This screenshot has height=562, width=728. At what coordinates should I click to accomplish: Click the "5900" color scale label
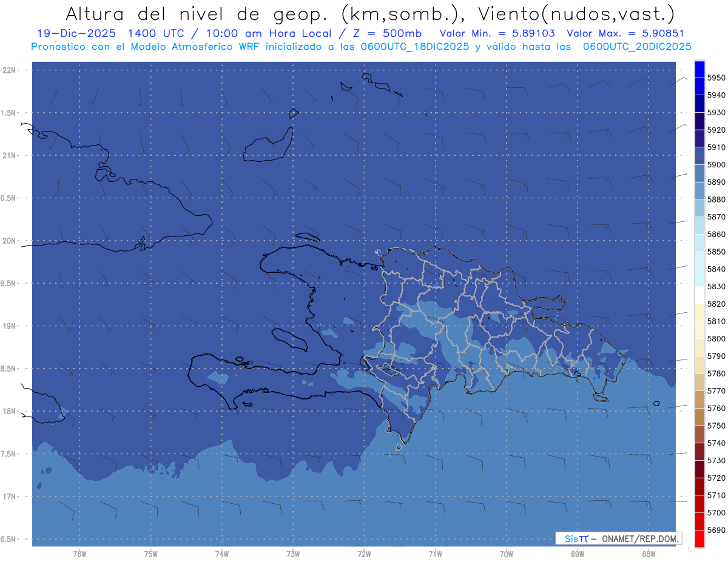pos(716,165)
